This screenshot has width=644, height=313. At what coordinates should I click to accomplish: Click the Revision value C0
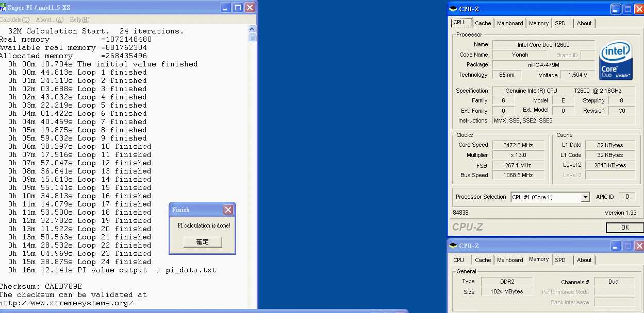point(622,111)
